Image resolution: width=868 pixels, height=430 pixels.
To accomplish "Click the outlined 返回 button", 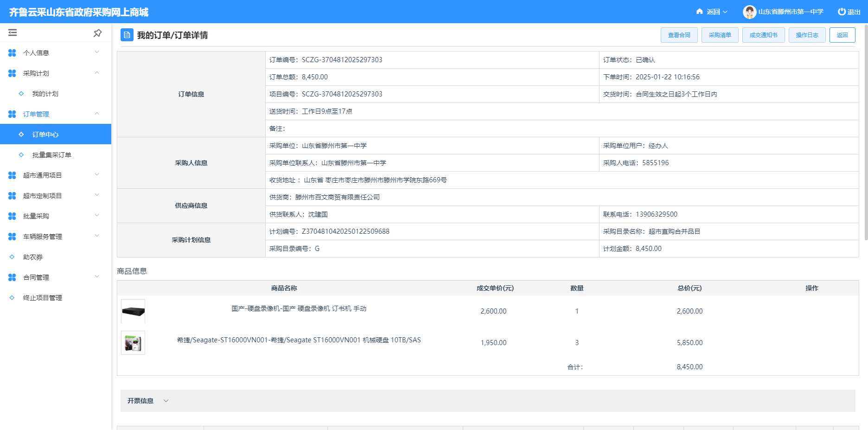I will 842,35.
